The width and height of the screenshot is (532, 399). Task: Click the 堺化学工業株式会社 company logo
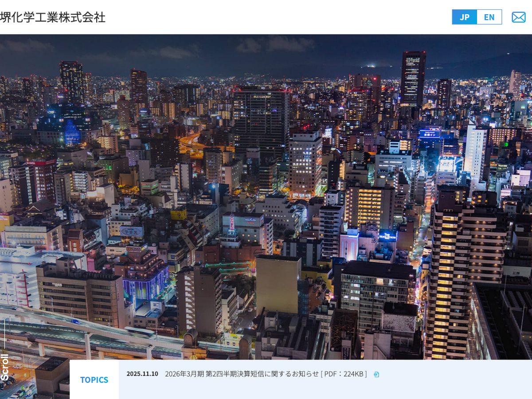click(x=53, y=17)
